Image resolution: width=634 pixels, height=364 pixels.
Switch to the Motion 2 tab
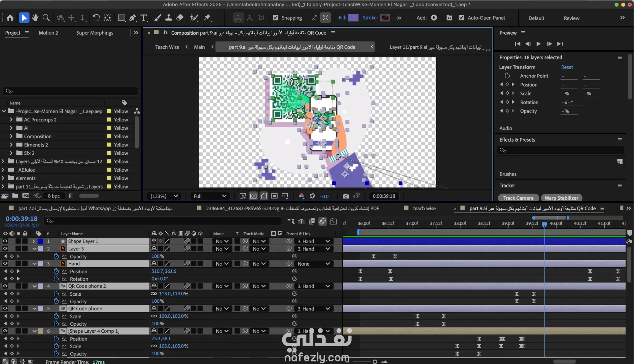48,33
